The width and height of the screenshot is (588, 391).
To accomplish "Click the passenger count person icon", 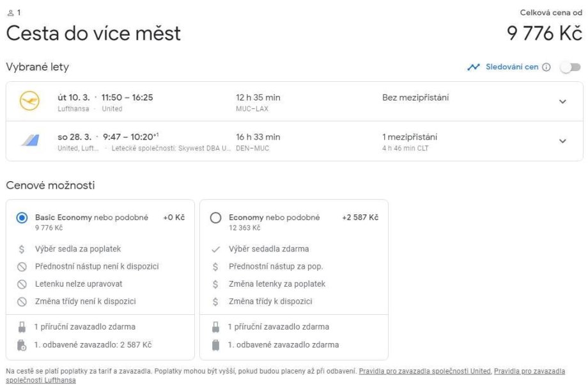I will 10,13.
